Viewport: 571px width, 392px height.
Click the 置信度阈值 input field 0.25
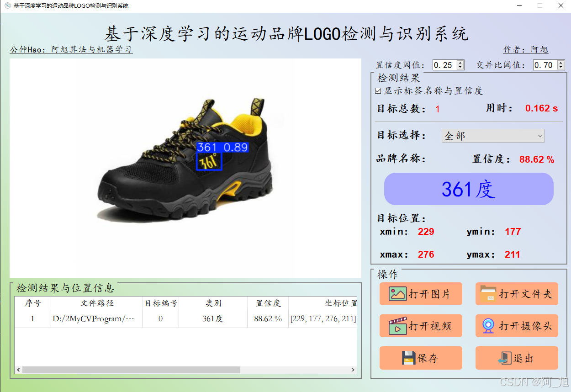pyautogui.click(x=445, y=65)
